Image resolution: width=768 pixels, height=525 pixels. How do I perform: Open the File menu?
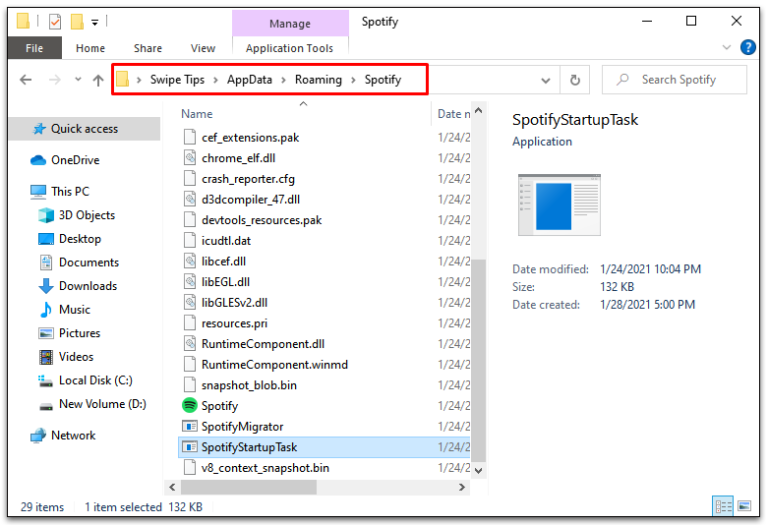click(34, 48)
